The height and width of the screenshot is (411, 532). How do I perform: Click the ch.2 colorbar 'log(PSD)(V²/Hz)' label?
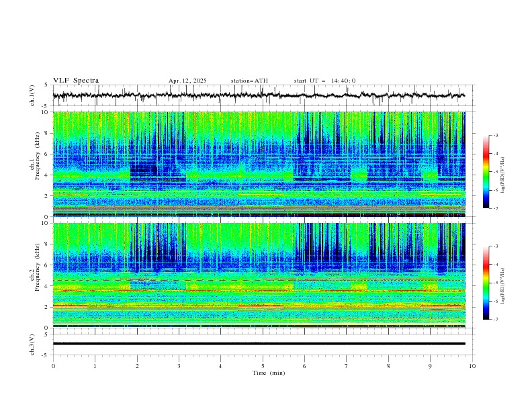[503, 286]
